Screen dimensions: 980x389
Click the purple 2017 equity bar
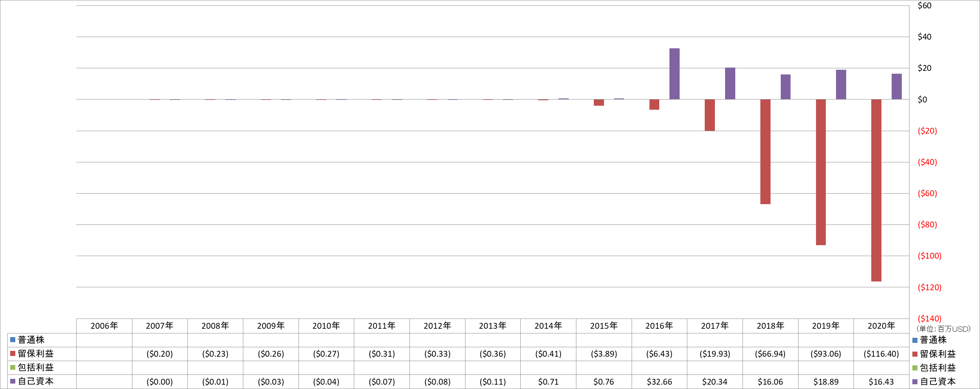pos(730,84)
